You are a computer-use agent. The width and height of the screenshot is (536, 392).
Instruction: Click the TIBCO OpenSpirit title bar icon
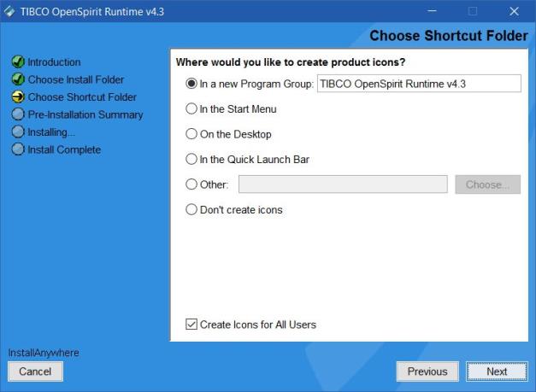tap(9, 12)
